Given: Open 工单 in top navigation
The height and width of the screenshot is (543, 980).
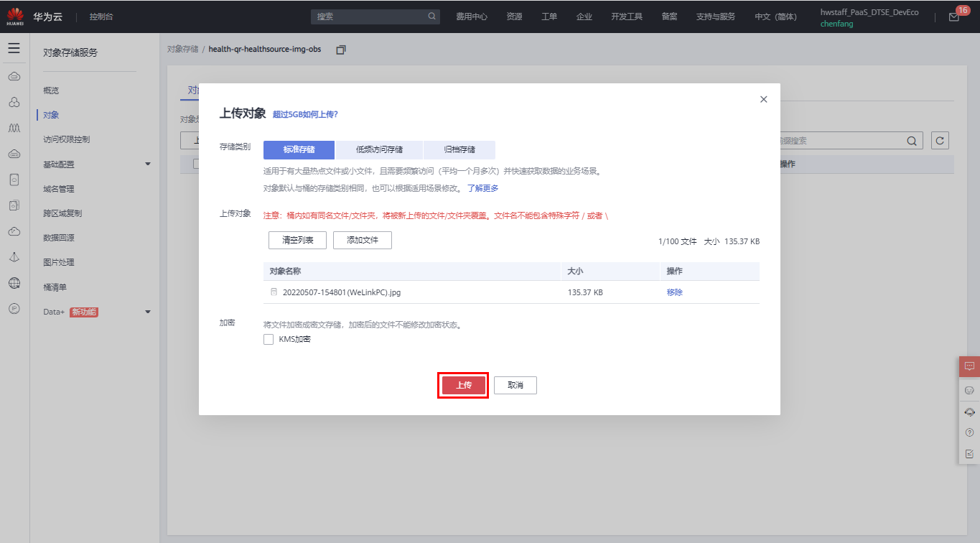Looking at the screenshot, I should point(549,17).
